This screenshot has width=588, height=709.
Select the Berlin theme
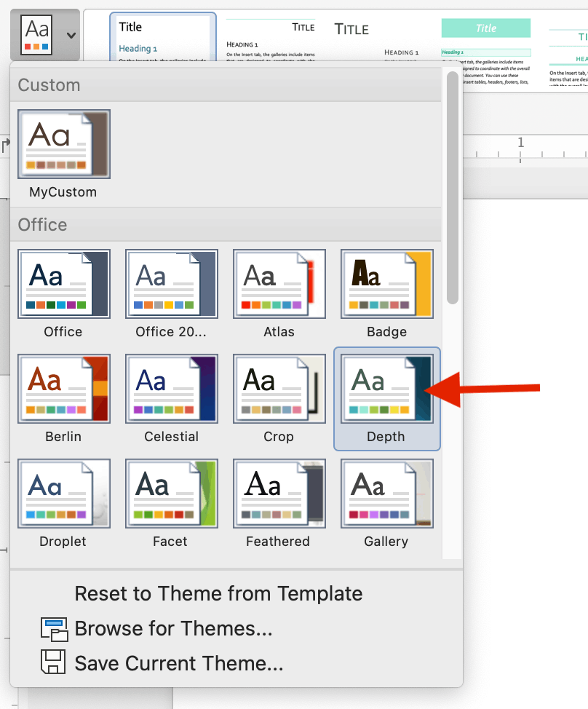point(64,389)
